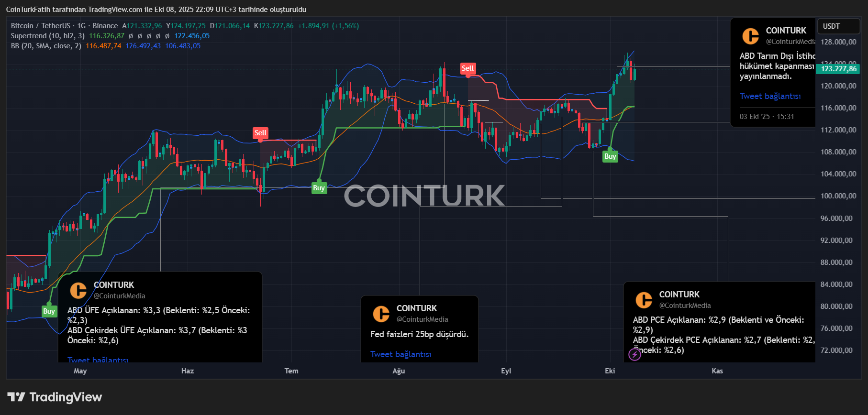Click the May label on the time axis
Image resolution: width=868 pixels, height=415 pixels.
(x=80, y=371)
